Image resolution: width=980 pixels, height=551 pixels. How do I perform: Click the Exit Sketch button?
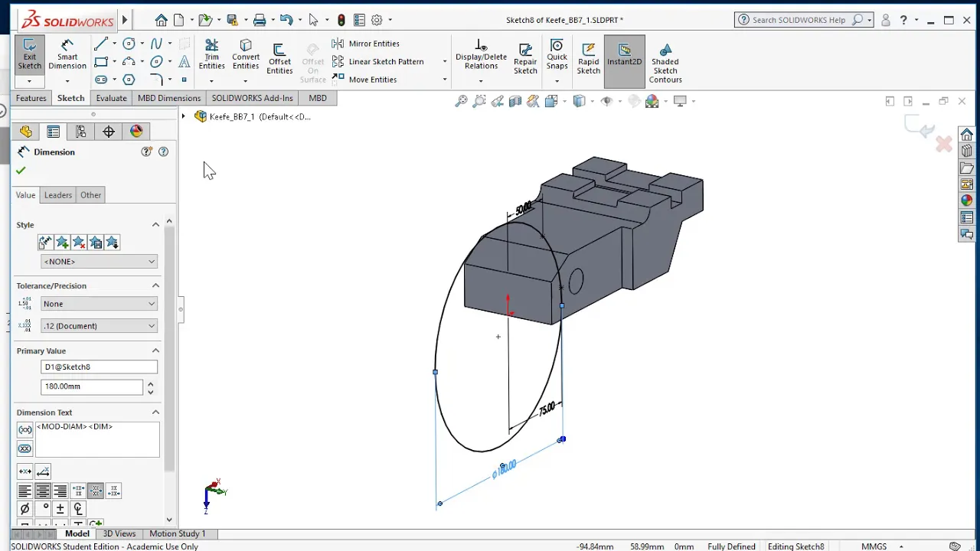tap(29, 55)
